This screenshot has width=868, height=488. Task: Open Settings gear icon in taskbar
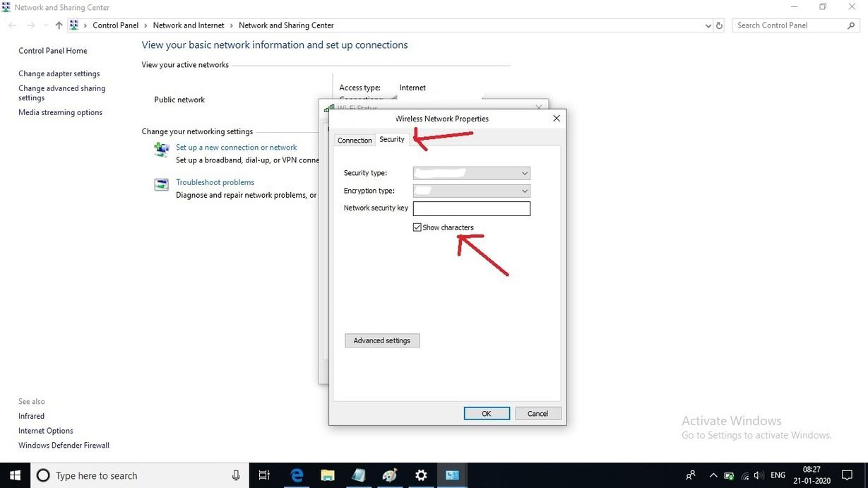[421, 475]
